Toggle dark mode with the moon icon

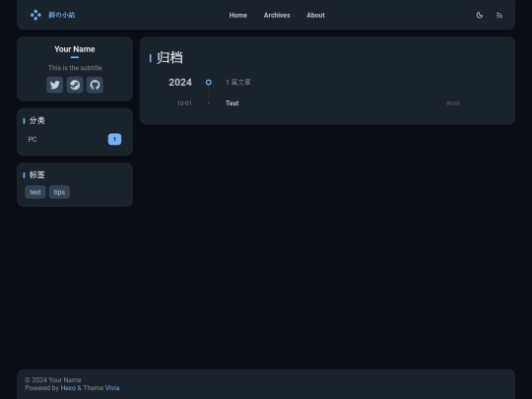pos(480,15)
